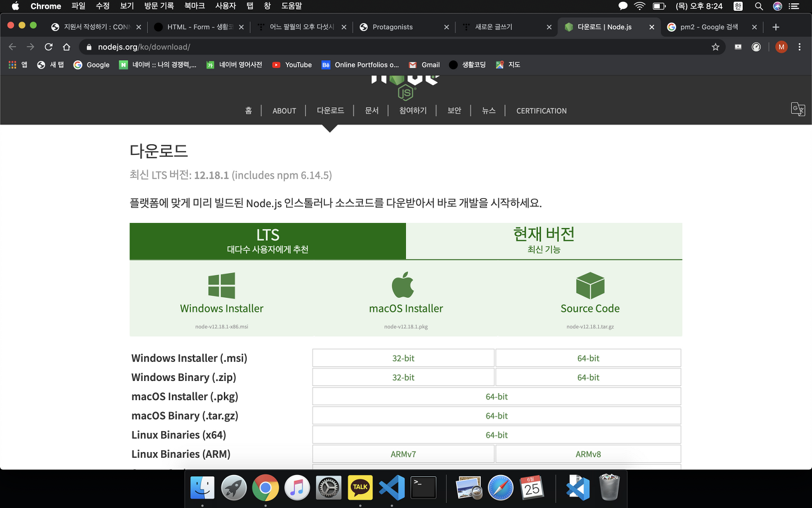812x508 pixels.
Task: Open Safari compass icon in Dock
Action: tap(501, 488)
